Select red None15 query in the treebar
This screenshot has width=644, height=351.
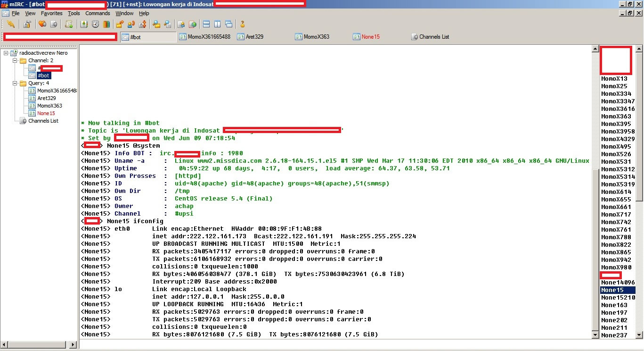(46, 113)
